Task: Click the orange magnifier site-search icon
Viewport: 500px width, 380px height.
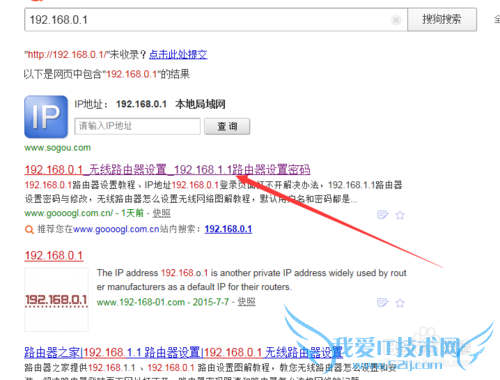Action: pyautogui.click(x=29, y=230)
